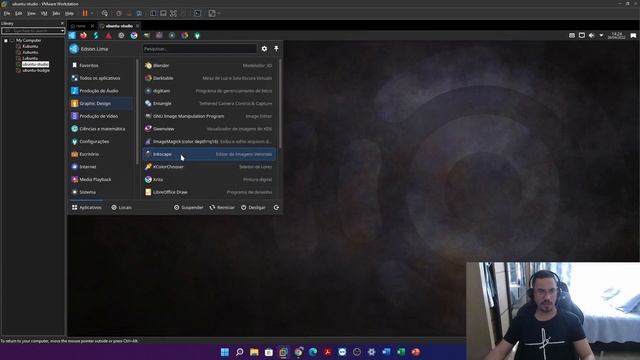Screen dimensions: 640x360
Task: Select Todos os aplicativos category
Action: [101, 78]
